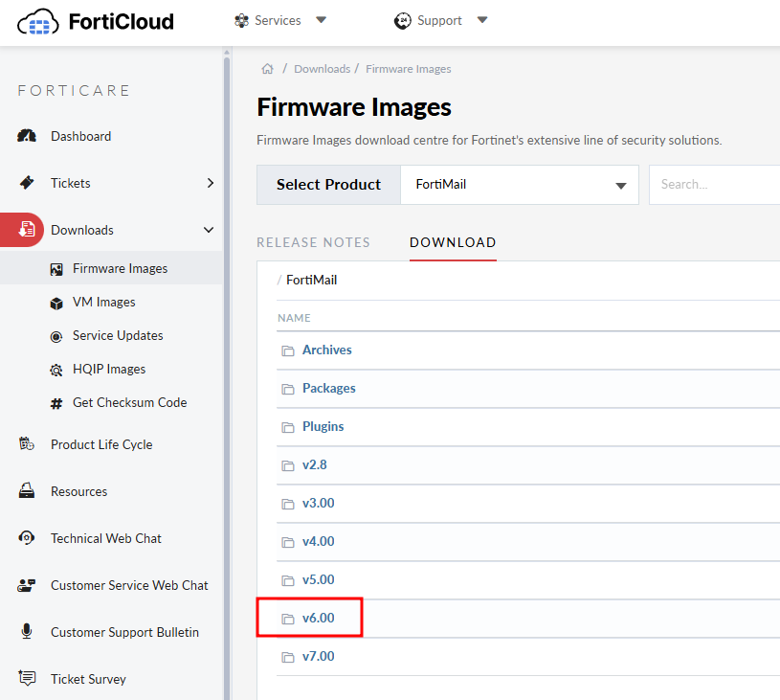
Task: Expand the Tickets submenu chevron
Action: tap(211, 183)
